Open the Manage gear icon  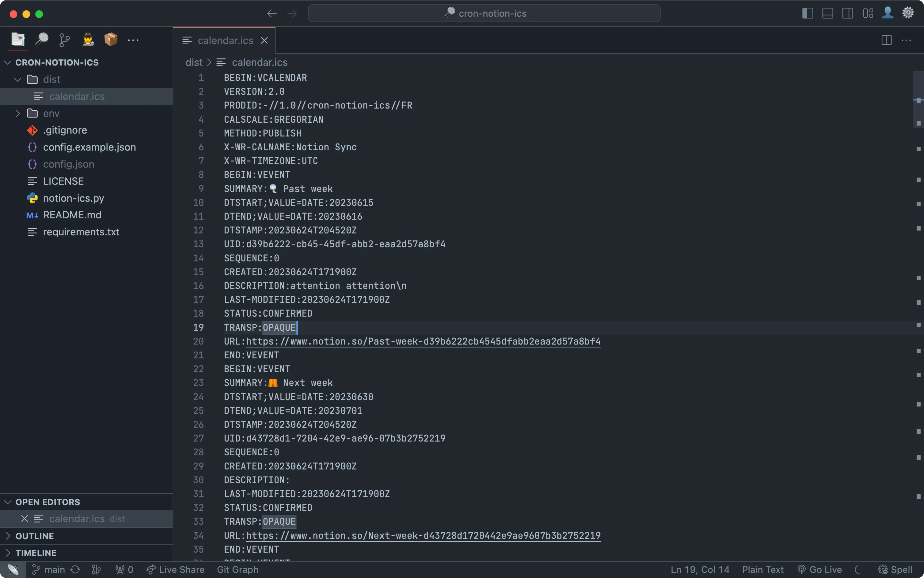[x=908, y=13]
